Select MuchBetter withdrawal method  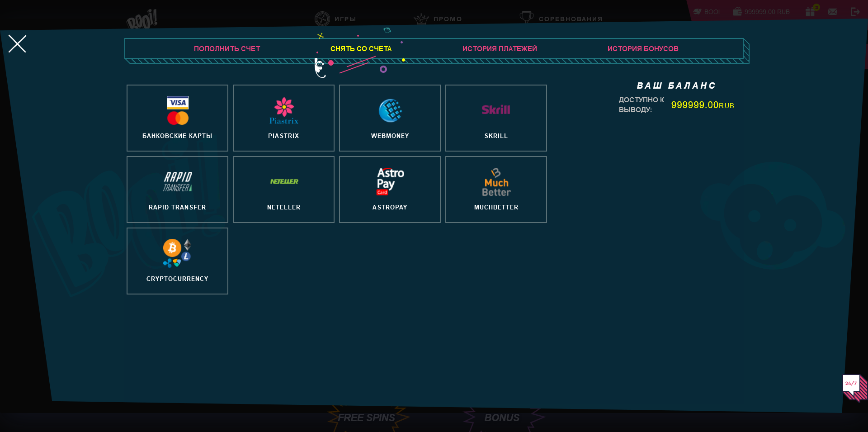tap(496, 190)
